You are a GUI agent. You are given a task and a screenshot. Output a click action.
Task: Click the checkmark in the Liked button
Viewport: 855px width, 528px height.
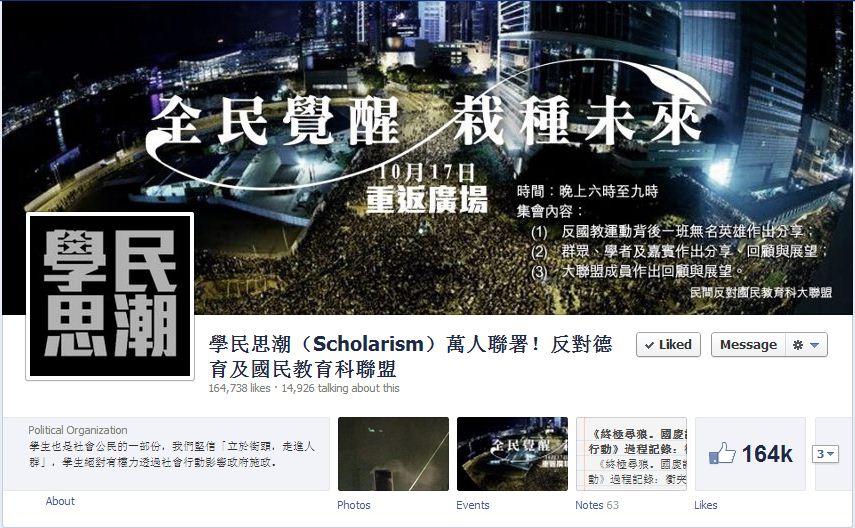649,345
